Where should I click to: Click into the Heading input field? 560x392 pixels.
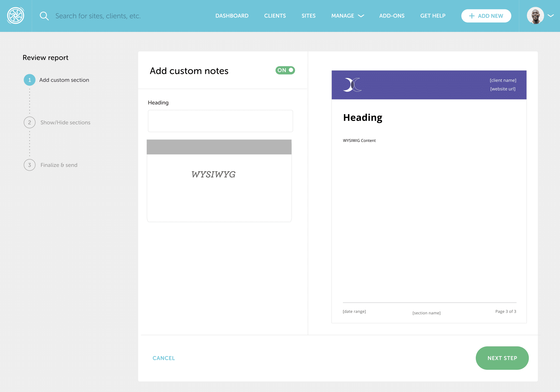click(x=220, y=121)
